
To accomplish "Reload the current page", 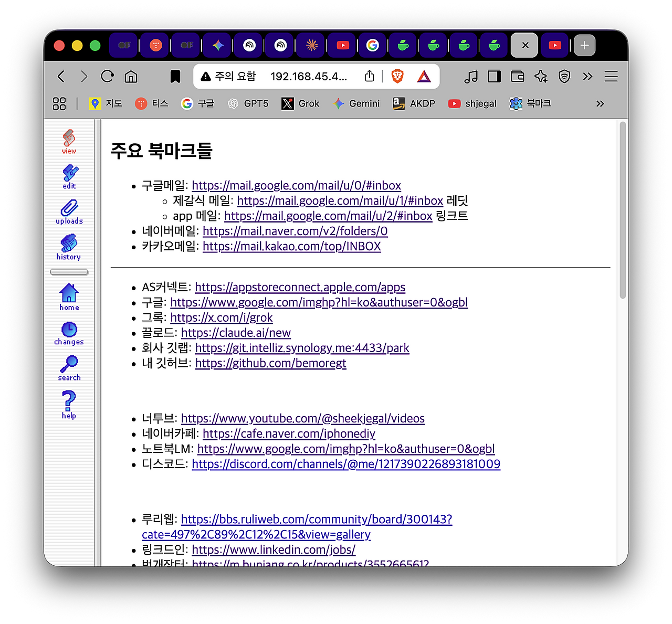I will point(107,77).
